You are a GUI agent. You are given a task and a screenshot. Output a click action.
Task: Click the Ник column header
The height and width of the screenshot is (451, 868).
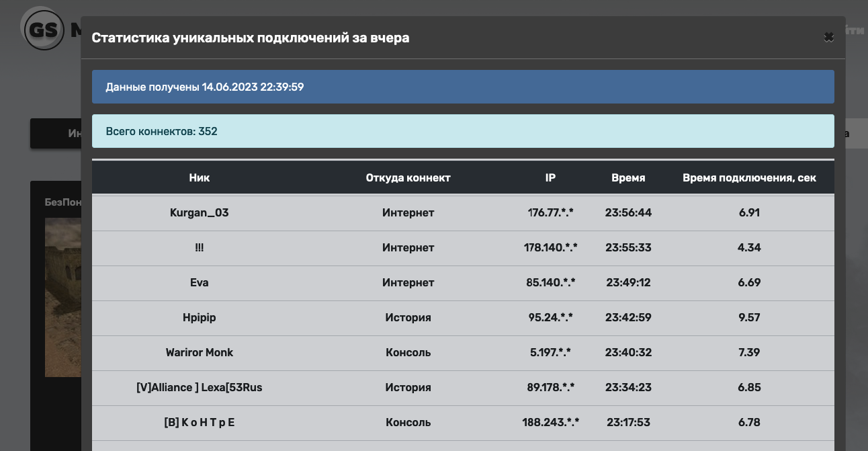click(200, 178)
